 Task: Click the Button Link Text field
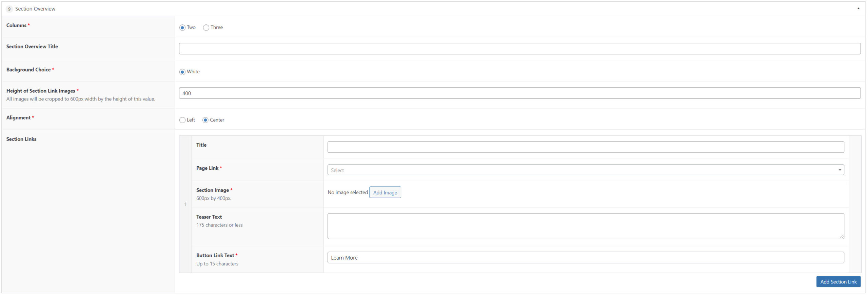tap(586, 258)
